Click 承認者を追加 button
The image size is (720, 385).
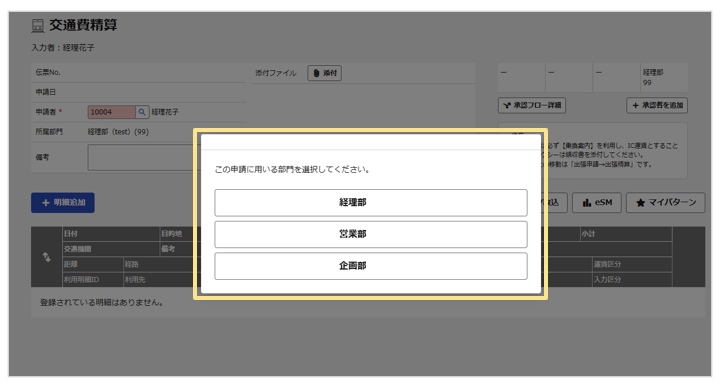pos(657,105)
